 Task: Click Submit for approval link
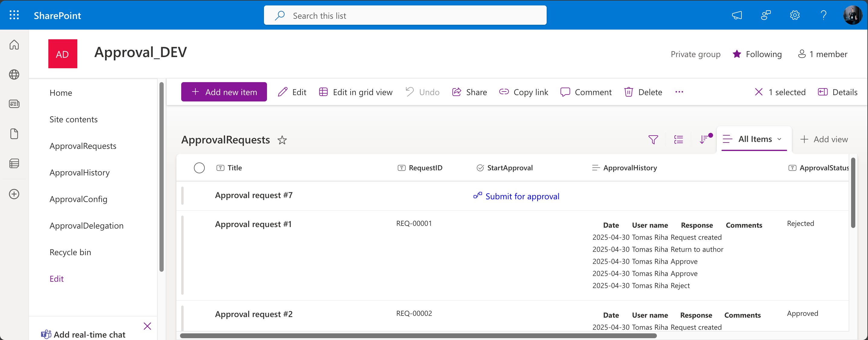click(516, 196)
